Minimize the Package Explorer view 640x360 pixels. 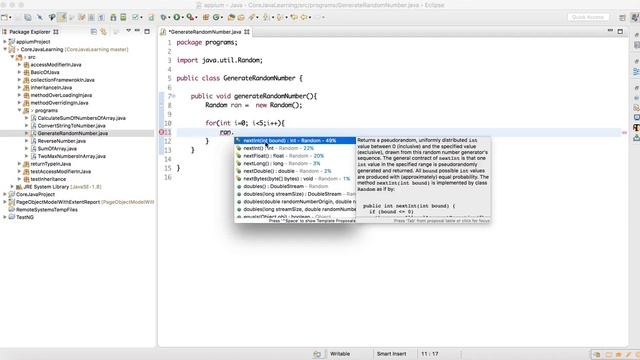tap(137, 31)
